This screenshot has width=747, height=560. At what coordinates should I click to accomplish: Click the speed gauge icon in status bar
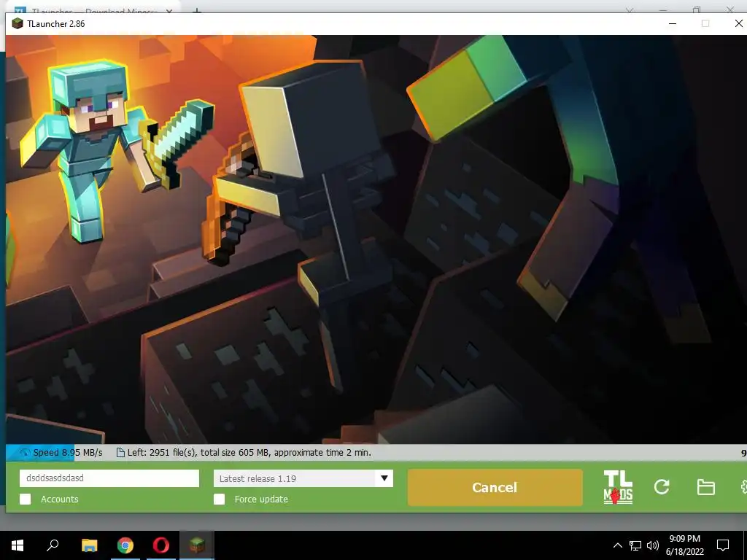26,453
